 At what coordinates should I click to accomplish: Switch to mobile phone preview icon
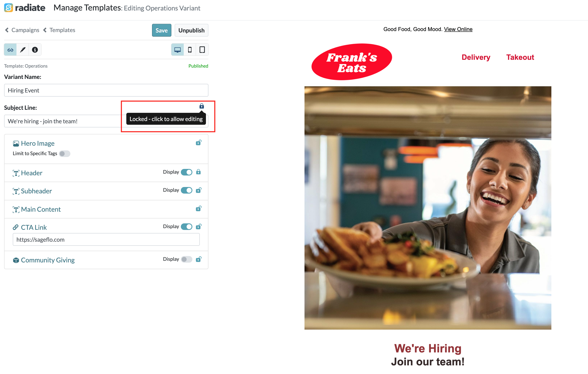[190, 50]
